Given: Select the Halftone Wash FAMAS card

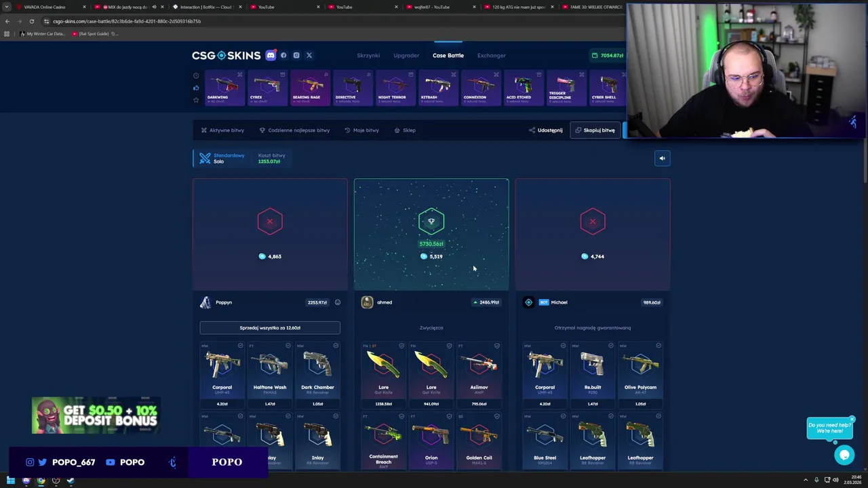Looking at the screenshot, I should (x=270, y=375).
